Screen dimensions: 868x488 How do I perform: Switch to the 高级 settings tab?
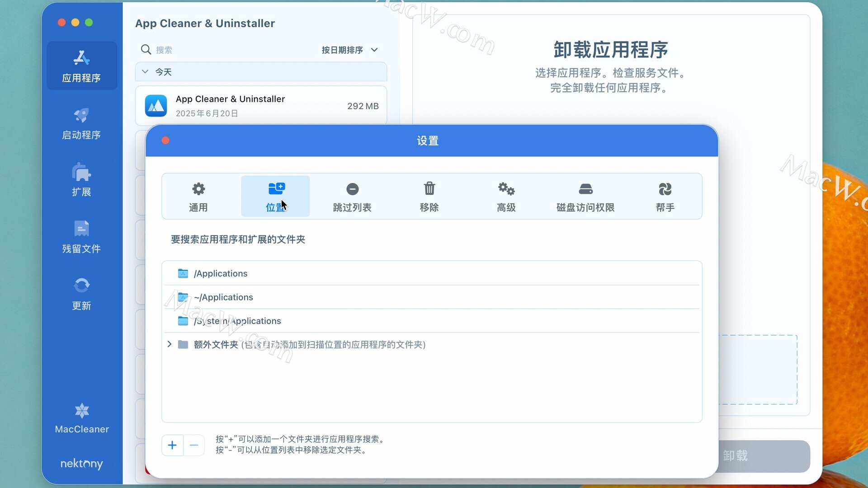click(506, 197)
